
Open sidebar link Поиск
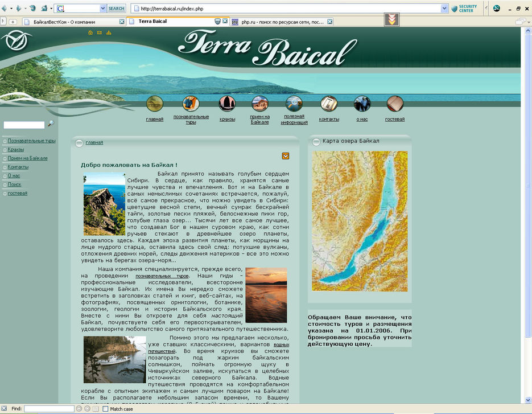15,185
